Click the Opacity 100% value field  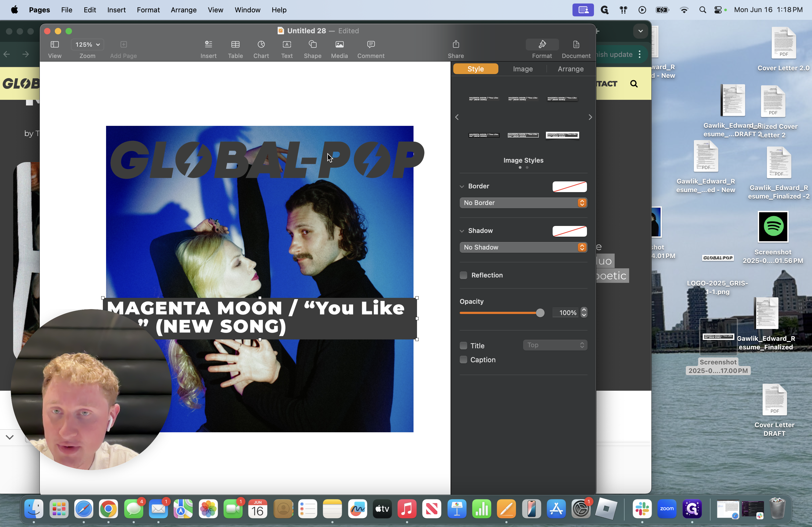565,313
